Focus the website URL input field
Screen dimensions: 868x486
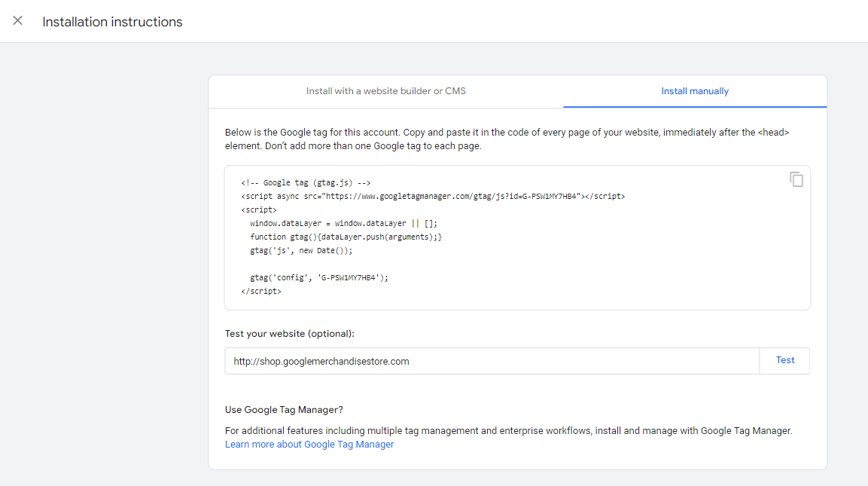[492, 362]
